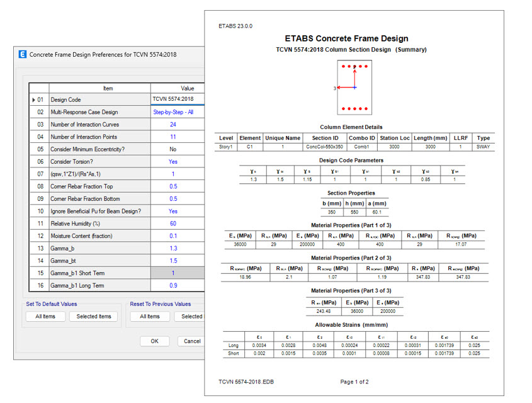The height and width of the screenshot is (403, 532).
Task: Select the Number of Interaction Curves value field
Action: tap(173, 125)
